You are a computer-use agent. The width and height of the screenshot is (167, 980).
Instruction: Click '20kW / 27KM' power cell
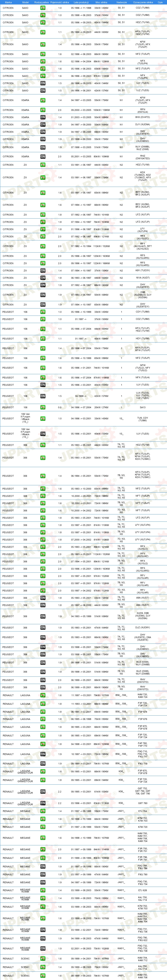coord(101,407)
